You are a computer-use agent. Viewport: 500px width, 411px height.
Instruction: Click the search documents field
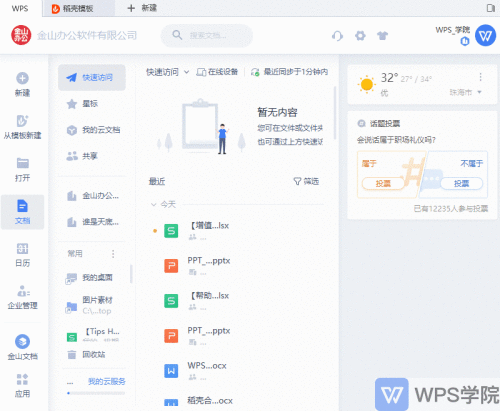click(x=207, y=35)
